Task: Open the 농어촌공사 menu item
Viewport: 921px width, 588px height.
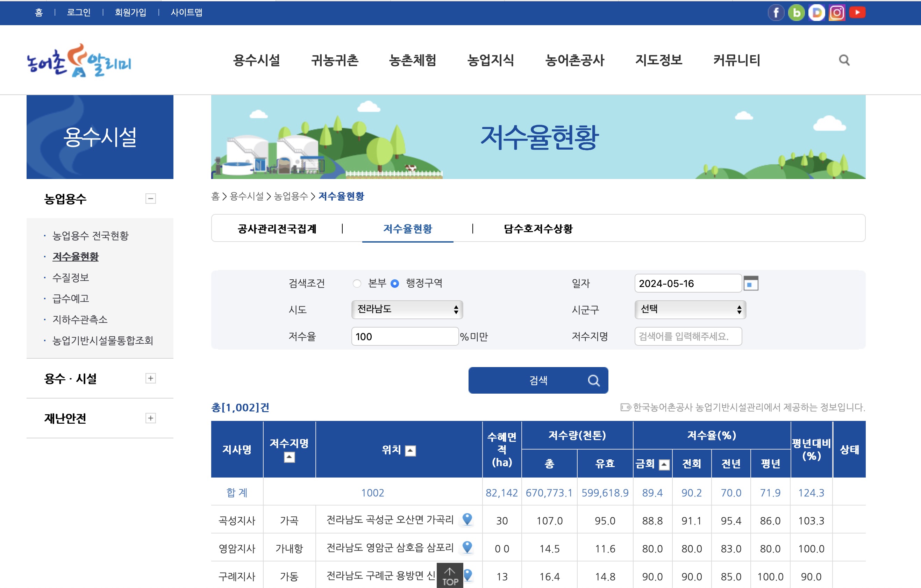Action: pyautogui.click(x=575, y=60)
